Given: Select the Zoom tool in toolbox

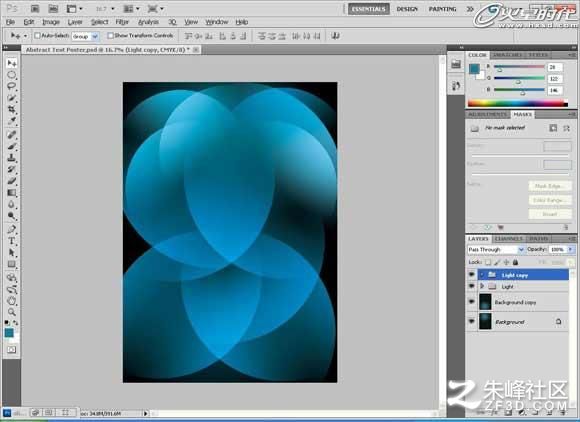Looking at the screenshot, I should pyautogui.click(x=11, y=312).
